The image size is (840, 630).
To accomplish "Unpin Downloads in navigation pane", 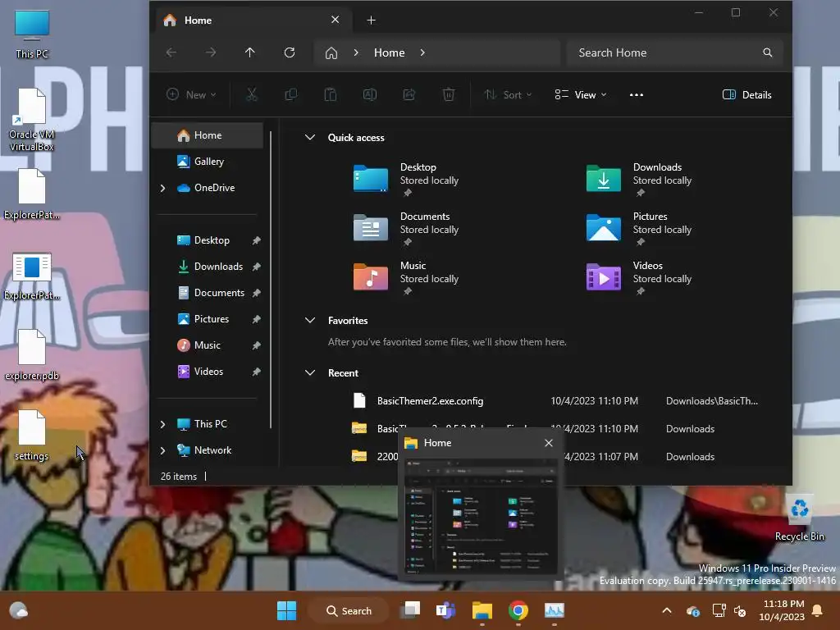I will (257, 267).
